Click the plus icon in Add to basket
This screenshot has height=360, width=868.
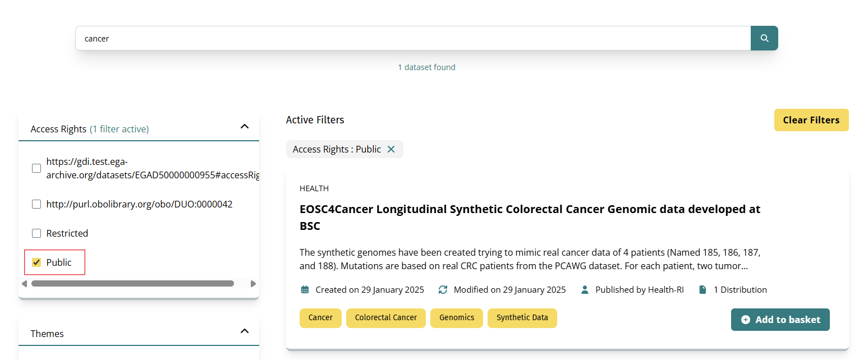coord(746,320)
